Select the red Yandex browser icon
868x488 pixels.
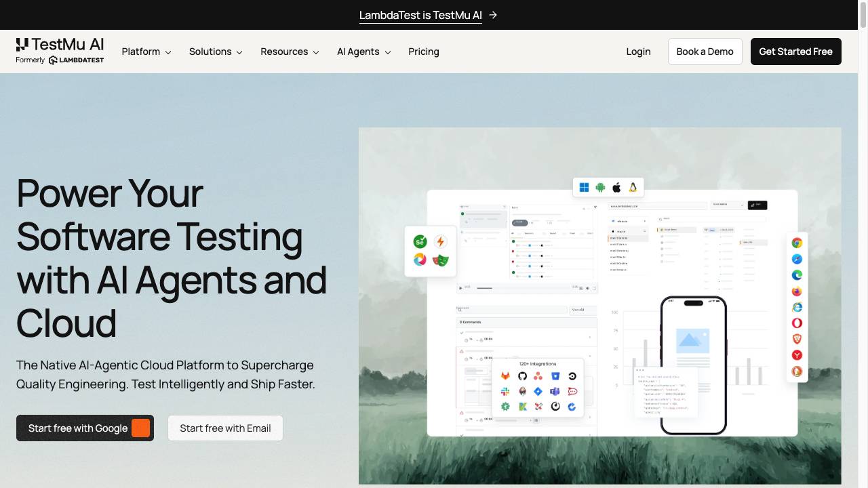[797, 355]
